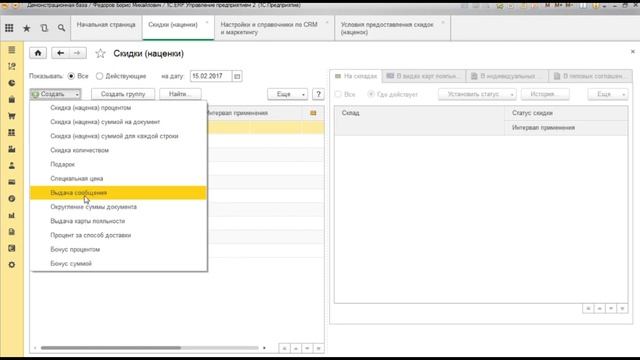This screenshot has width=640, height=360.
Task: Open the history icon in top toolbar
Action: click(44, 28)
